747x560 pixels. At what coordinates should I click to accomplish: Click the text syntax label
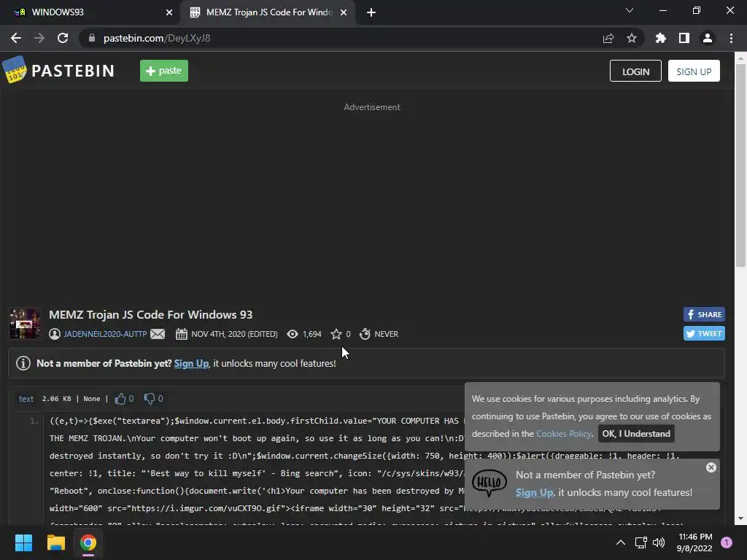26,399
